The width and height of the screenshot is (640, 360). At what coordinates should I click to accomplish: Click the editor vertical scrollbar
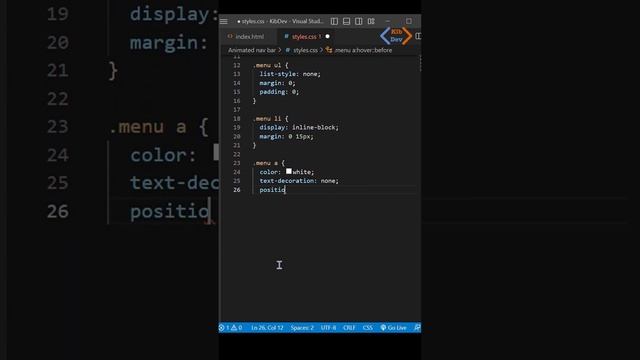(419, 64)
